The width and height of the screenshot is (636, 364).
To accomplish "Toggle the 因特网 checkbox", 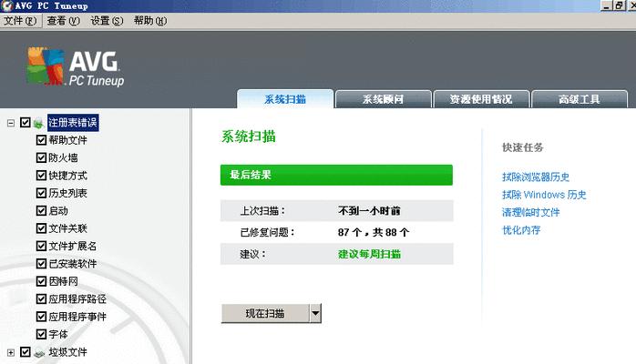I will point(41,281).
